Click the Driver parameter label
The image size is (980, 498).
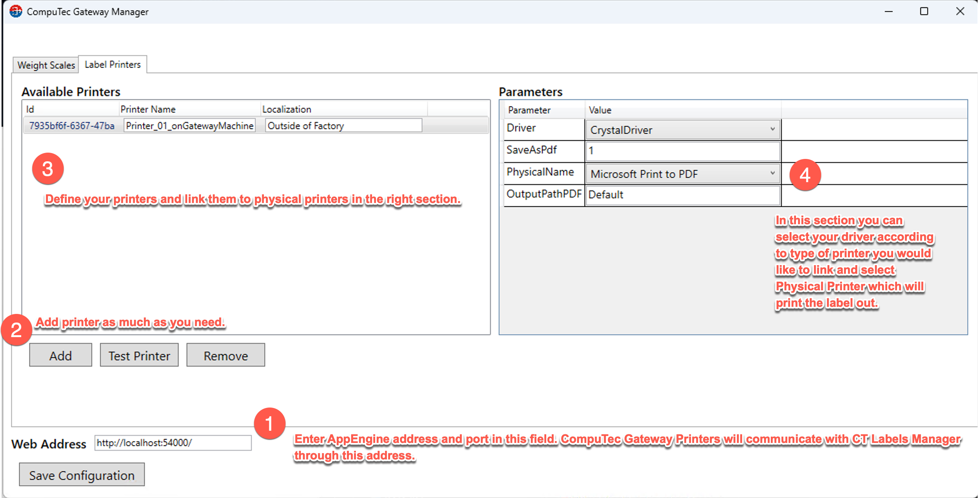click(521, 128)
